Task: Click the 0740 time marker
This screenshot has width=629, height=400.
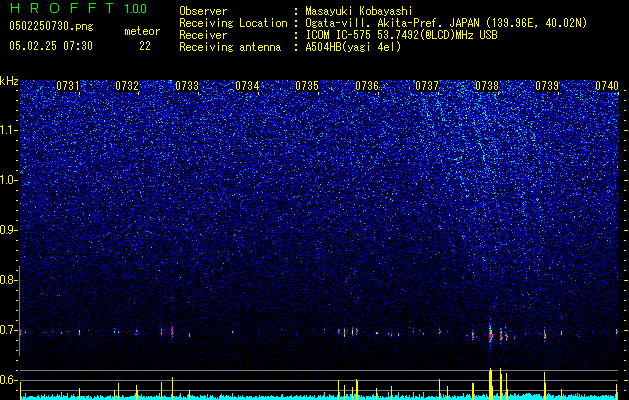Action: [x=607, y=86]
